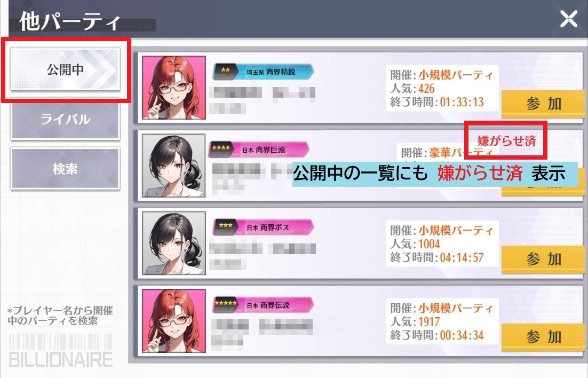The image size is (588, 378).
Task: Click the red-haired avatar of 埼玉県 商界精鋭
Action: point(174,88)
